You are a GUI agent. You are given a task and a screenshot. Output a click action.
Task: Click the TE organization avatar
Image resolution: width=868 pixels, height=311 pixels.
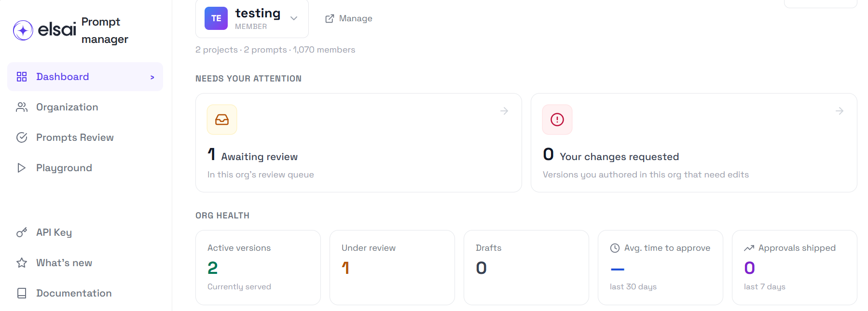(216, 18)
